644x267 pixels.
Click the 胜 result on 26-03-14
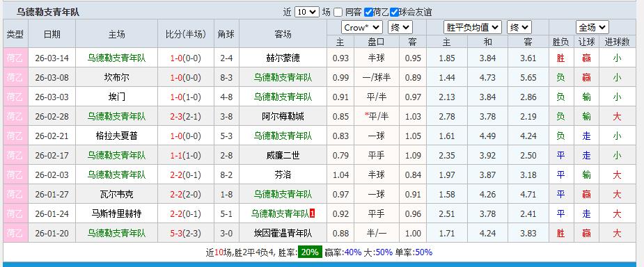tap(560, 58)
